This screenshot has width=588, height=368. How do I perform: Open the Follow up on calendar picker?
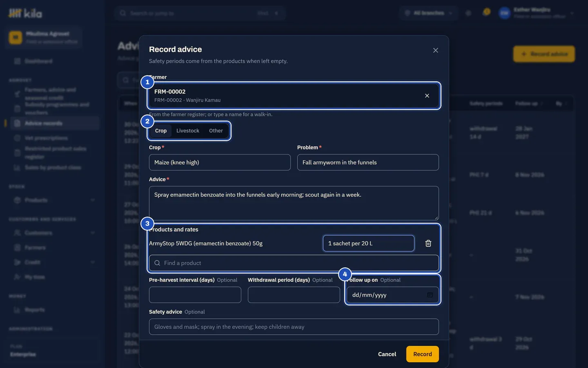(430, 295)
